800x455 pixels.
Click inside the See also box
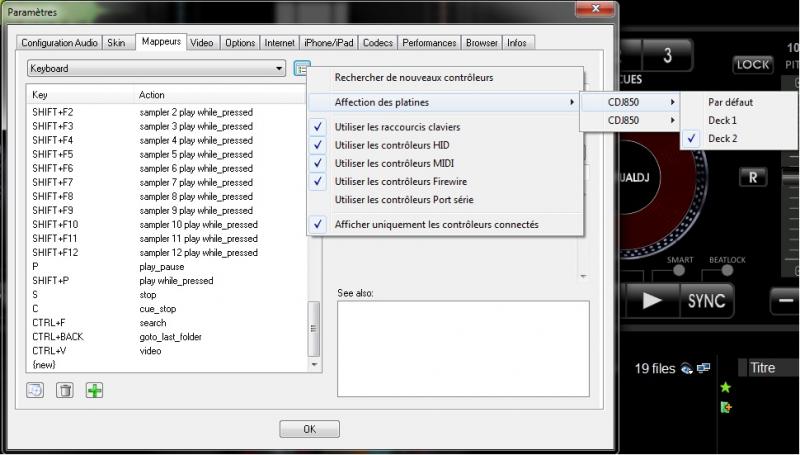[x=463, y=349]
